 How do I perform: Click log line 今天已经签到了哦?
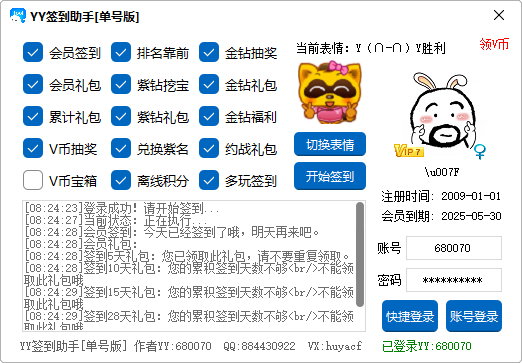coord(172,232)
